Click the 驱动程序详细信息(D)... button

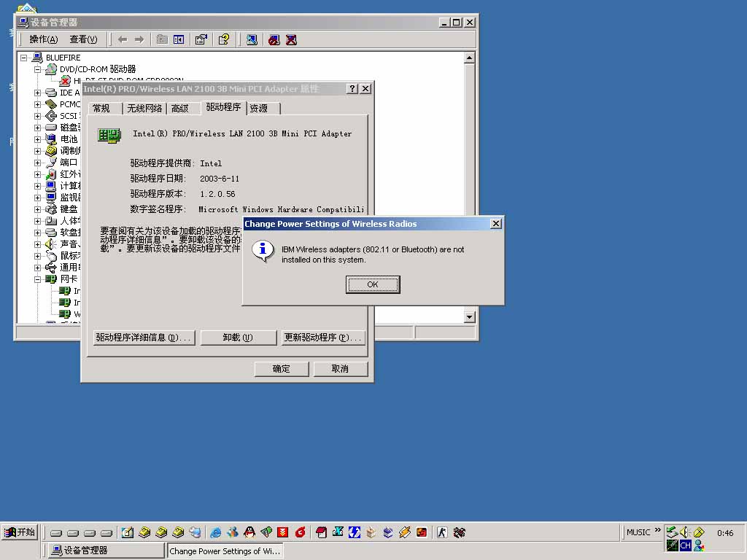(144, 338)
